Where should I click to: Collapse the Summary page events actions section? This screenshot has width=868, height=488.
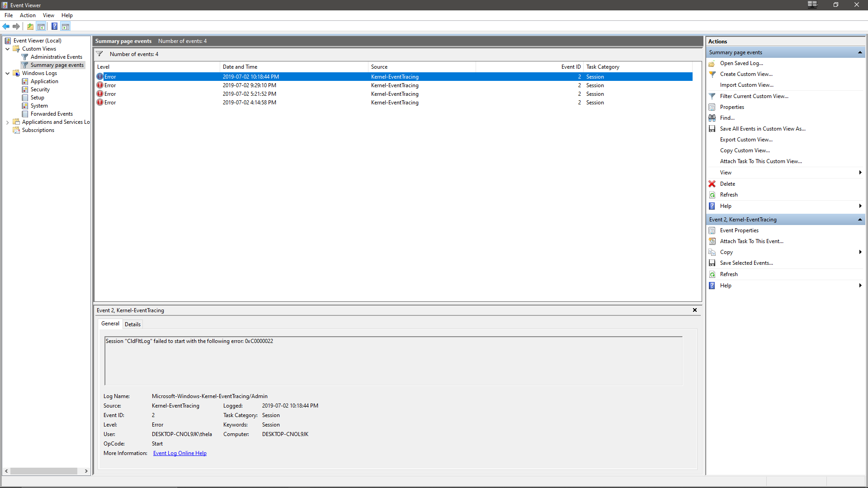[859, 52]
